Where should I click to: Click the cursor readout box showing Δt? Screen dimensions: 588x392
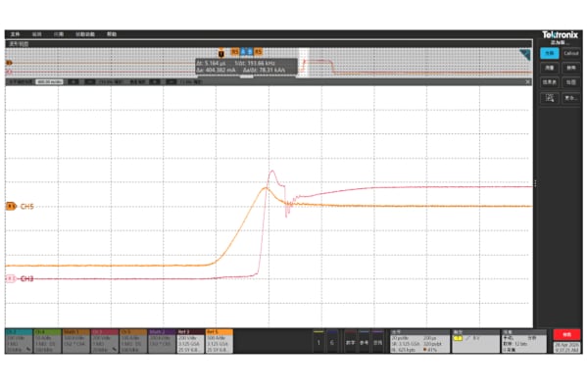(246, 67)
